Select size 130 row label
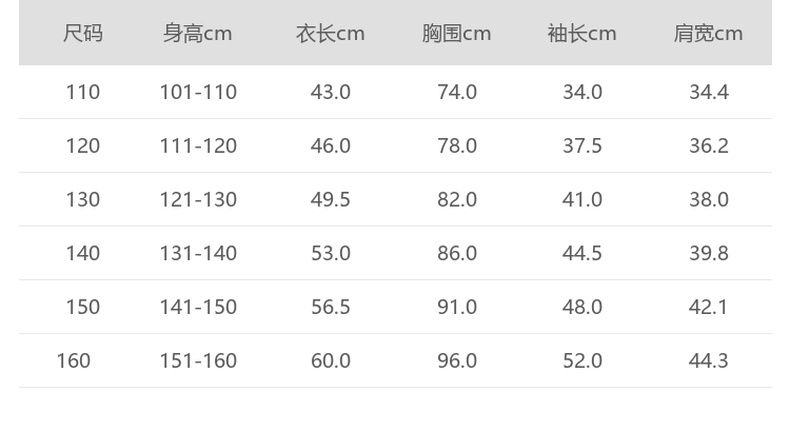Viewport: 790px width, 431px height. click(83, 199)
